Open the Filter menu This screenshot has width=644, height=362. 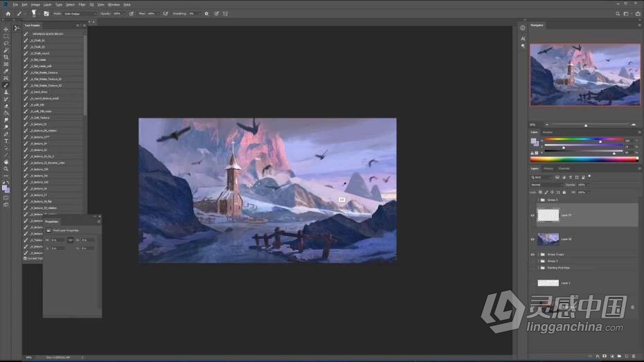pyautogui.click(x=82, y=5)
